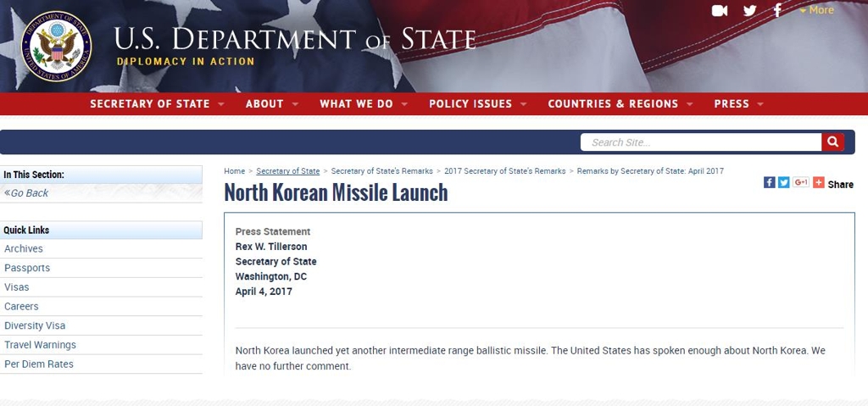The height and width of the screenshot is (406, 868).
Task: Share article via Google+ icon
Action: pos(801,182)
